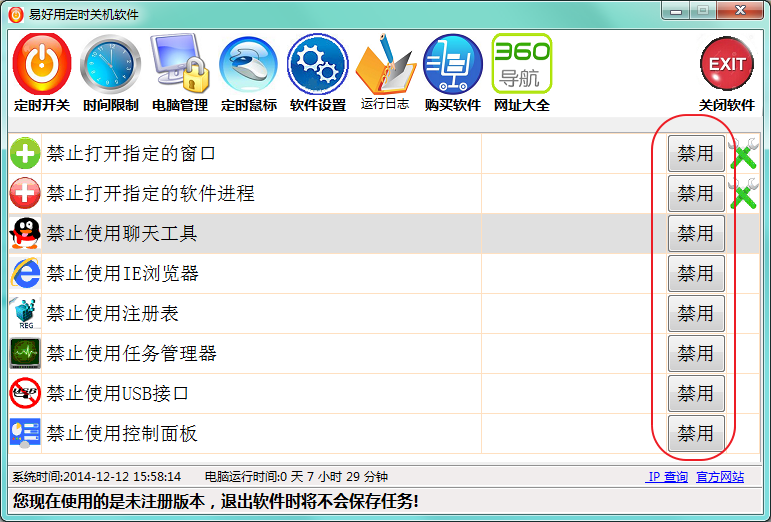Click 禁用 button for 禁止打开指定的软件进程
Screen dimensions: 771x522
(696, 193)
